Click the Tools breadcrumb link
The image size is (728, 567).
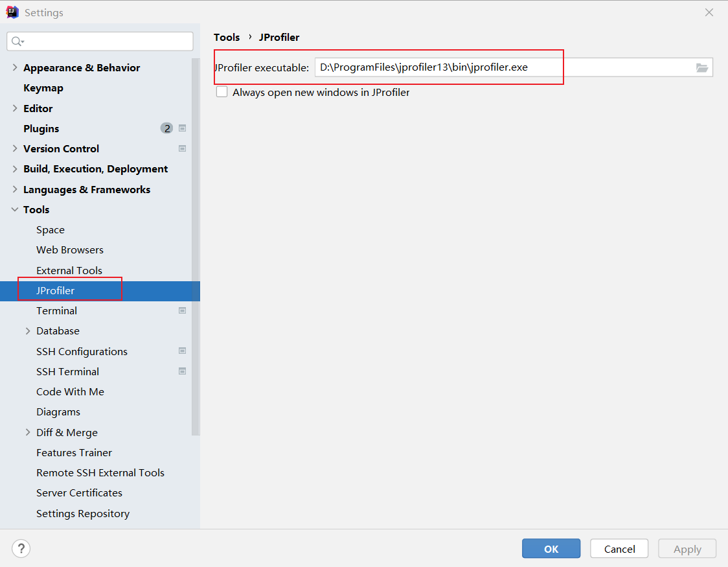(227, 38)
